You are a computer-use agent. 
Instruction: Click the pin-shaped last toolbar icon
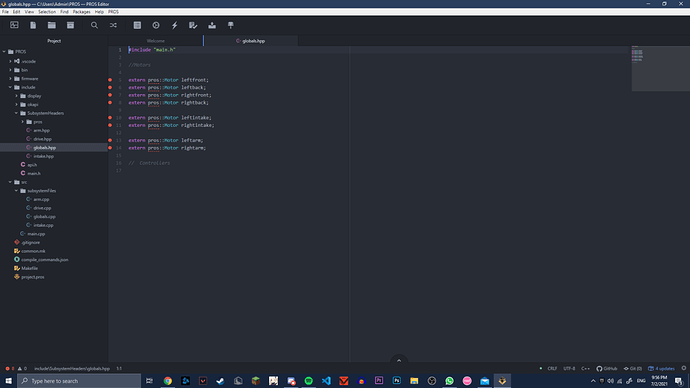tap(231, 25)
